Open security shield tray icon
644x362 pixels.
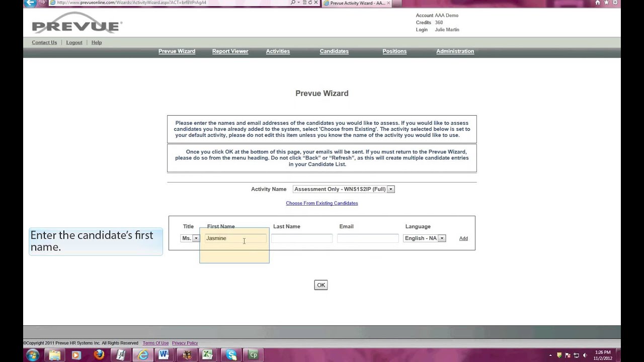(x=559, y=355)
